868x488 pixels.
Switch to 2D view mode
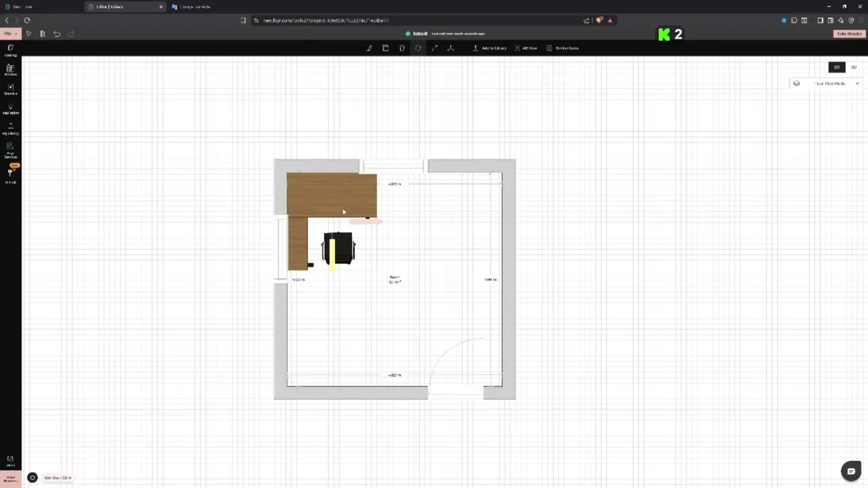click(837, 67)
